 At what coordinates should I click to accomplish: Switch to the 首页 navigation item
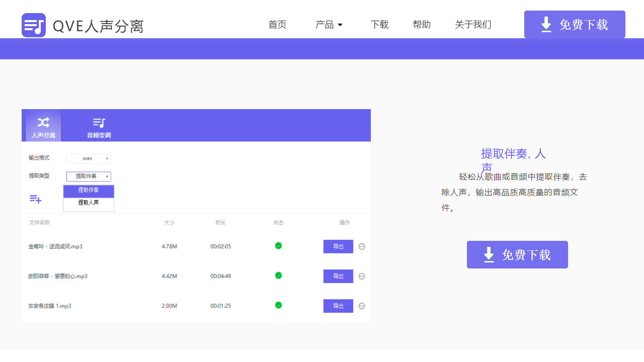click(278, 25)
